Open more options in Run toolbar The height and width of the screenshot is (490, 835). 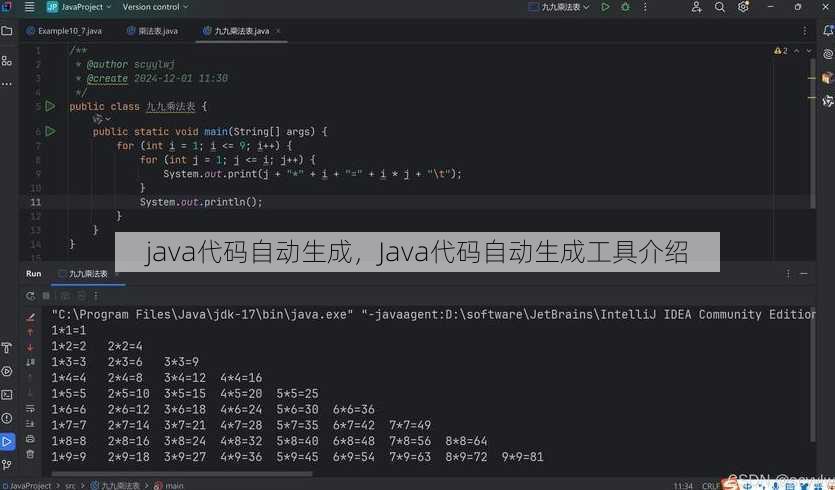point(96,296)
